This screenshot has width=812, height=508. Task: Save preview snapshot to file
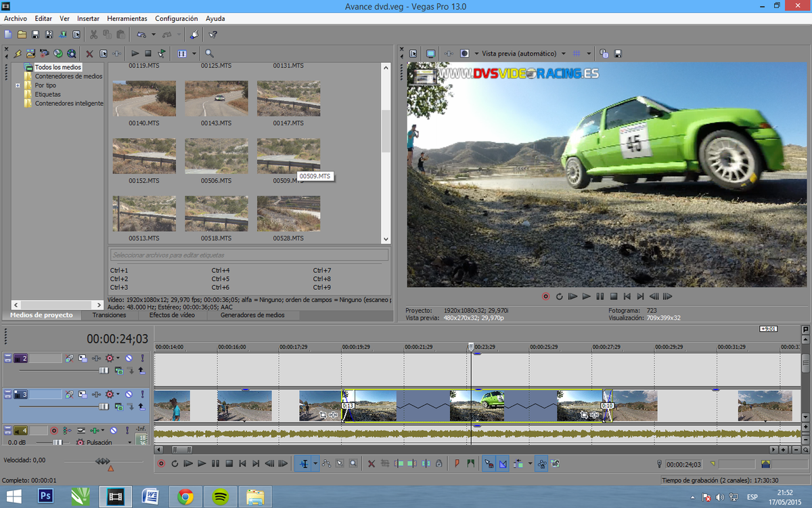[x=617, y=53]
